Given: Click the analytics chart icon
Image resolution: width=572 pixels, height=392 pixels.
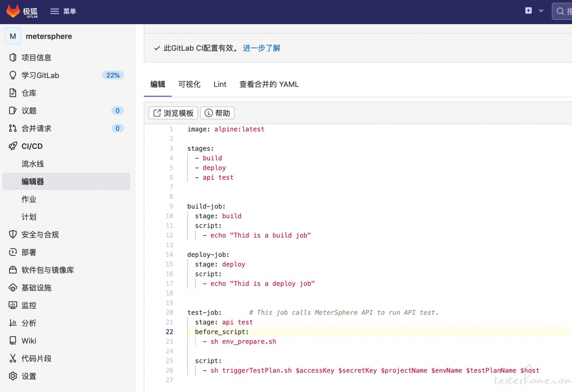Looking at the screenshot, I should point(13,323).
